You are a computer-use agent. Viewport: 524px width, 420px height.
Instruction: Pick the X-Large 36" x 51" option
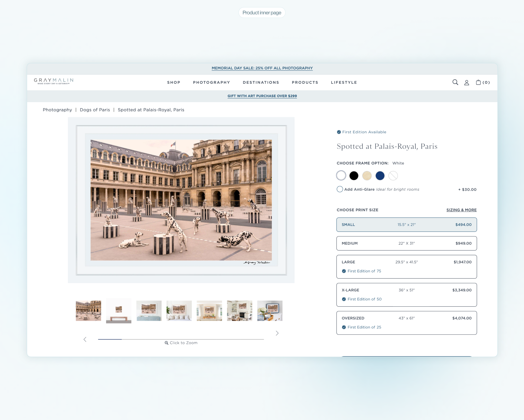406,295
